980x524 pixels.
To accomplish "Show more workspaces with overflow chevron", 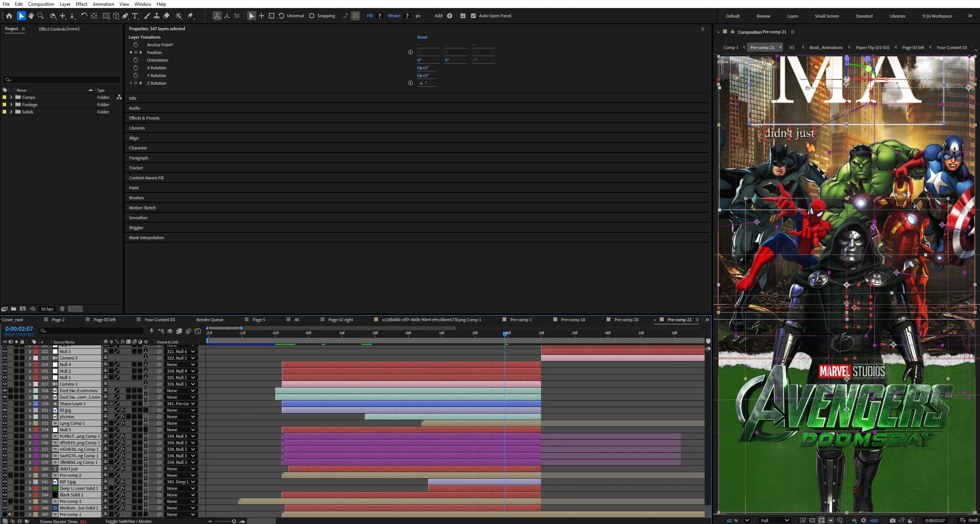I will (970, 16).
